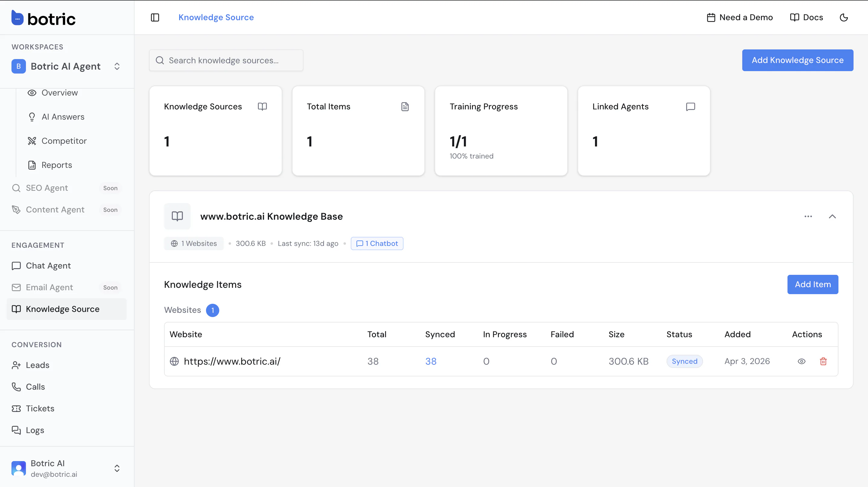The height and width of the screenshot is (487, 868).
Task: Select SEO Agent sidebar item
Action: tap(66, 188)
